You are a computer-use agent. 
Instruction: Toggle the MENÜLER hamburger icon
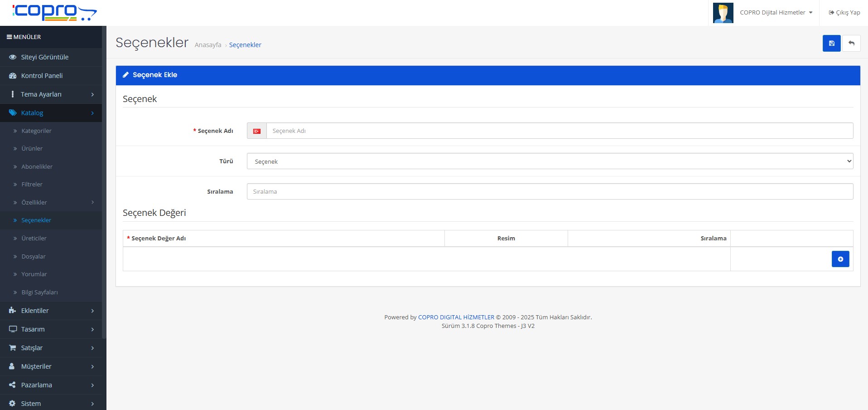point(9,37)
